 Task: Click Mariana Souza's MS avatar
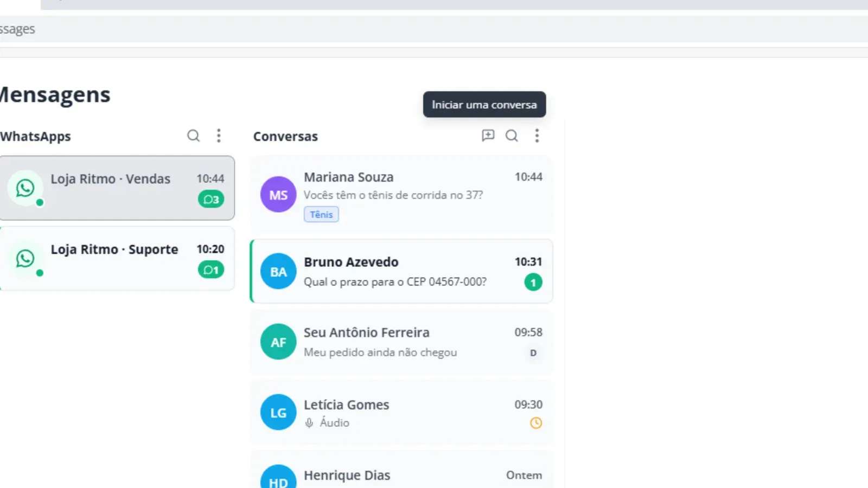coord(278,195)
